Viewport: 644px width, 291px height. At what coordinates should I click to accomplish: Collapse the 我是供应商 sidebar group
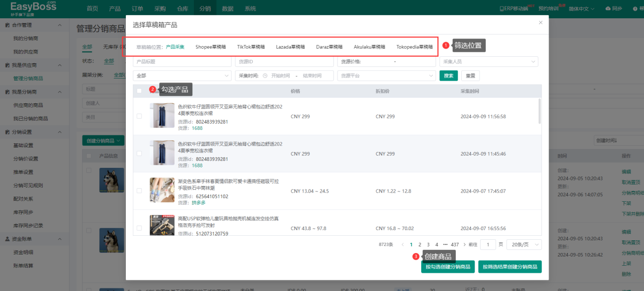60,65
